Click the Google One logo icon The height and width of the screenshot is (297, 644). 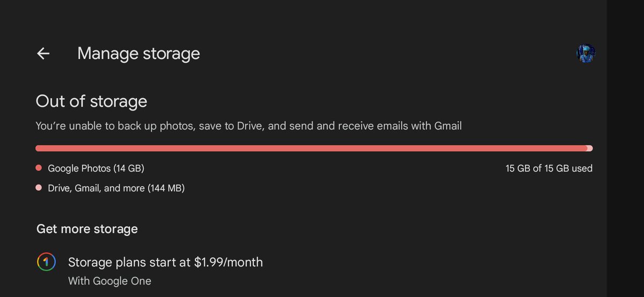coord(46,262)
